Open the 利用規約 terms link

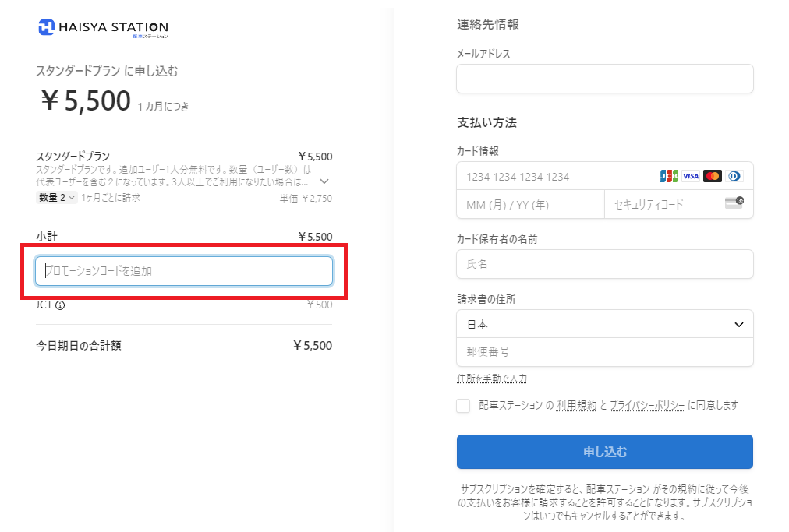click(x=575, y=405)
